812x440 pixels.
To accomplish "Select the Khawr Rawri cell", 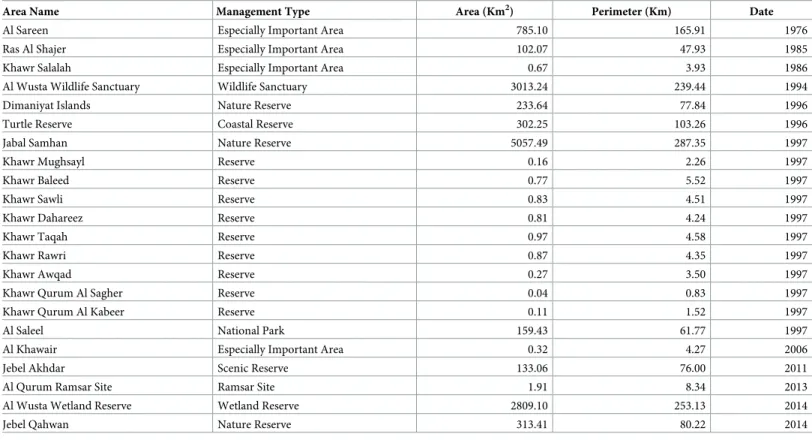I will tap(34, 255).
